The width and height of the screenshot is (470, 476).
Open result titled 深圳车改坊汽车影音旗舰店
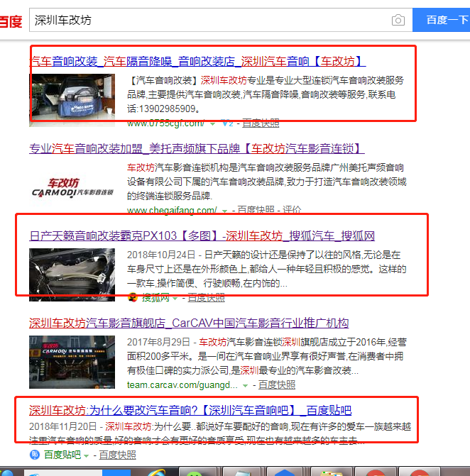[189, 323]
